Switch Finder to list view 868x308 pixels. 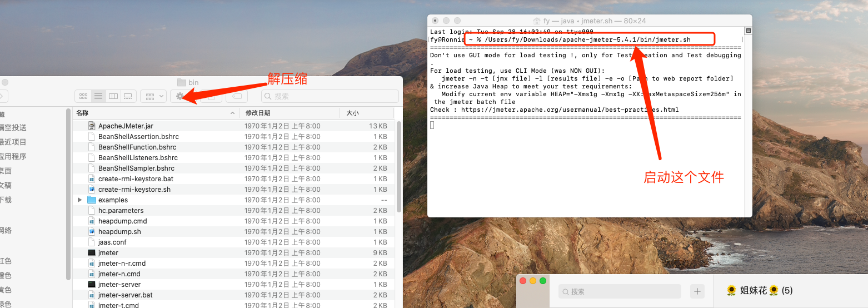[x=98, y=96]
